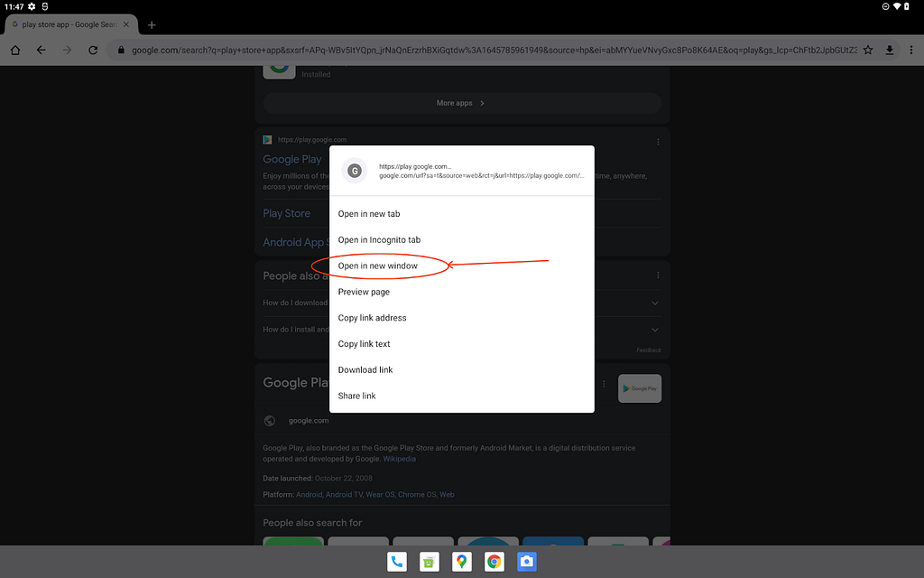Choose Open in Incognito tab
Viewport: 924px width, 578px height.
461,240
